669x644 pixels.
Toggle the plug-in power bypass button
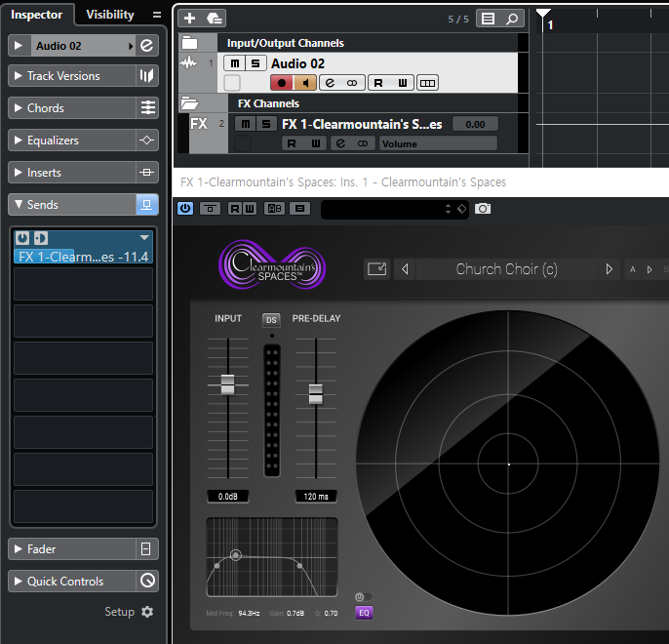tap(185, 208)
